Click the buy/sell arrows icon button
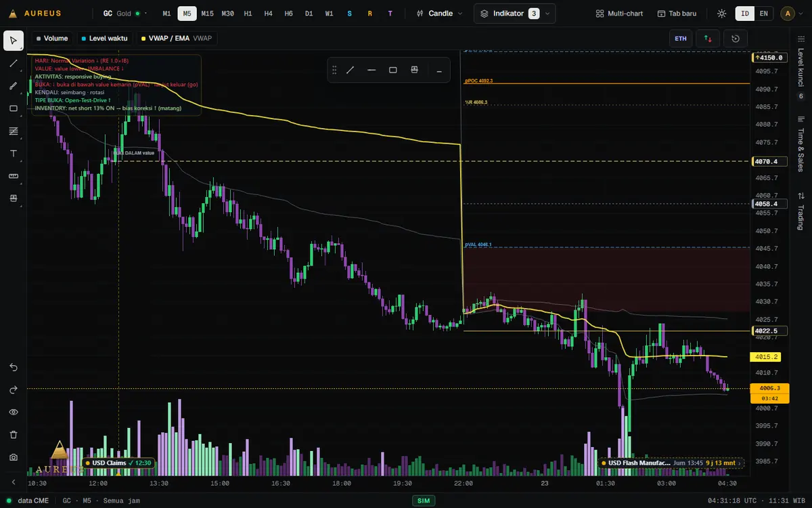The height and width of the screenshot is (508, 812). coord(708,39)
